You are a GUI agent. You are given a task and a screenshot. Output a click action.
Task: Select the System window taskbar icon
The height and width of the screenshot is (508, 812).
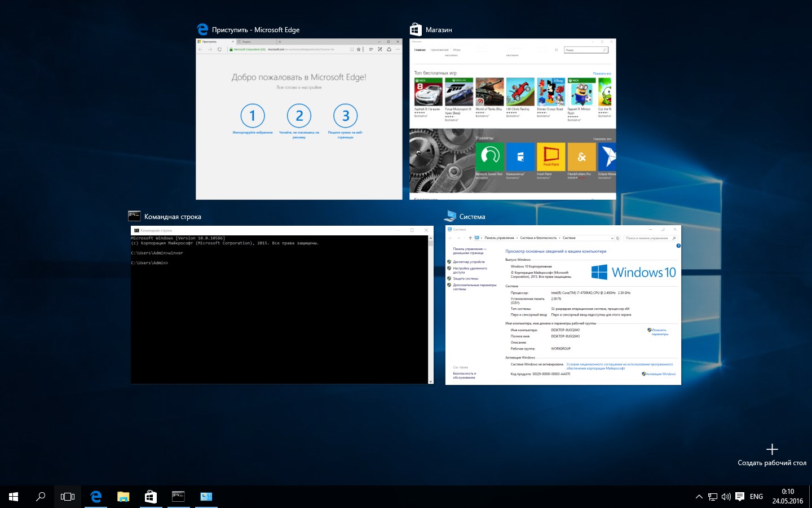(x=206, y=497)
